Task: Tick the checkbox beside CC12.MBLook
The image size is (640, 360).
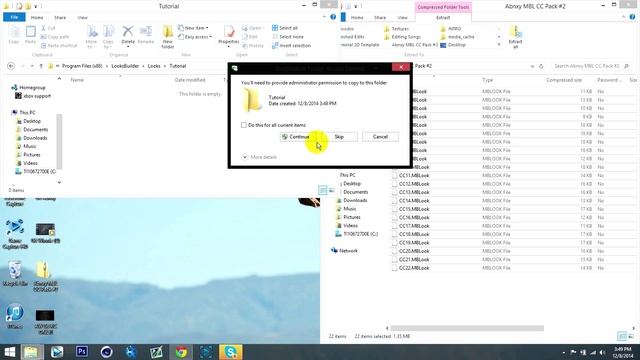Action: [x=394, y=184]
